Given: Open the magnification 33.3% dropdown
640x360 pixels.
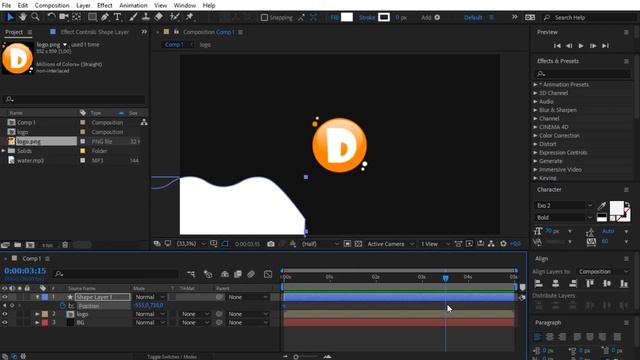Looking at the screenshot, I should 191,244.
